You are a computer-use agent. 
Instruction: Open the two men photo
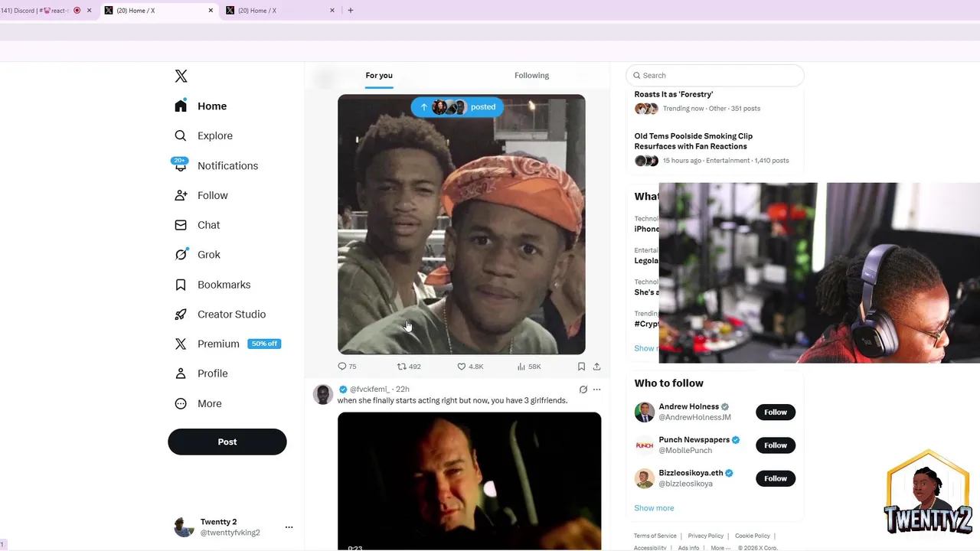point(462,224)
